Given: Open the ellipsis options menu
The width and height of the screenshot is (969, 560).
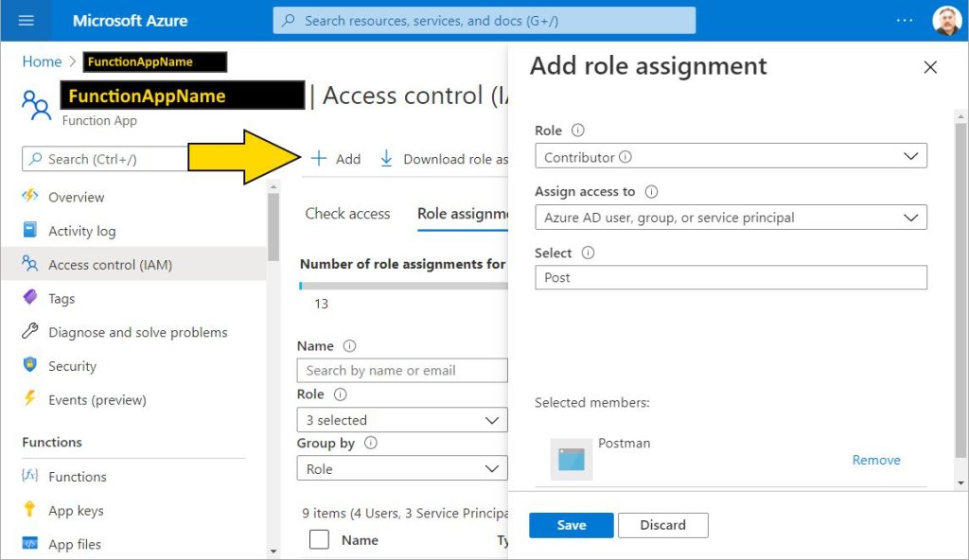Looking at the screenshot, I should click(x=904, y=19).
